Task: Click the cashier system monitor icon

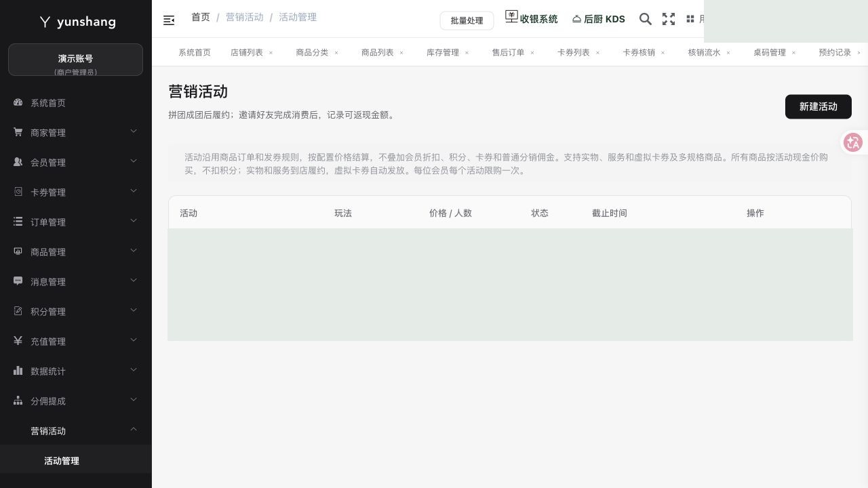Action: 511,16
